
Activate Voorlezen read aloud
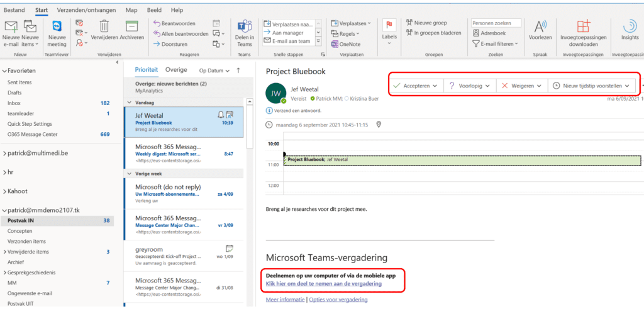coord(540,31)
